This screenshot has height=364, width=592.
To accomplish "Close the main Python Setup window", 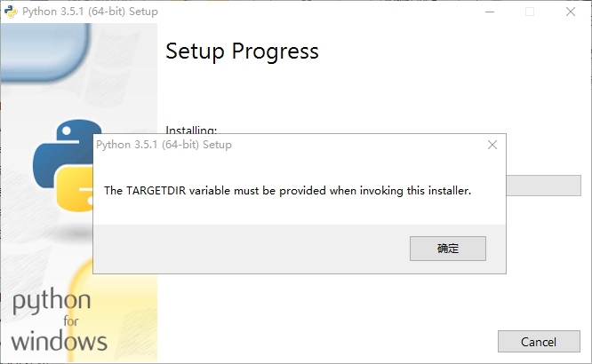I will click(571, 12).
